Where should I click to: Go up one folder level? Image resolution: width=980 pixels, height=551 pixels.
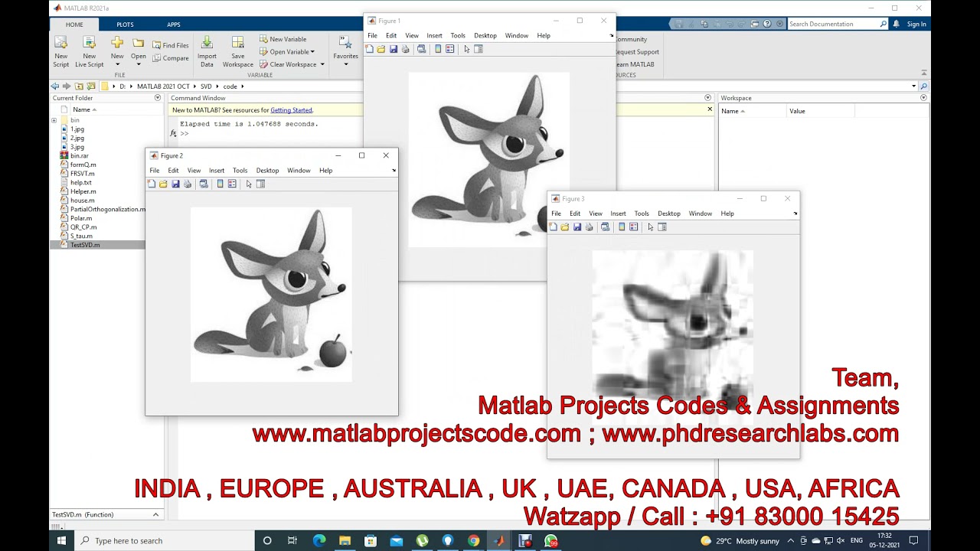79,86
